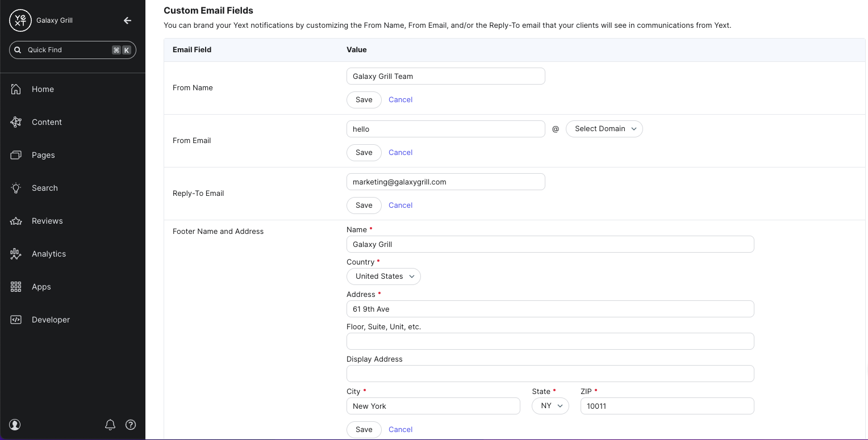Screen dimensions: 868x440
Task: Navigate to the Pages section
Action: [x=43, y=155]
